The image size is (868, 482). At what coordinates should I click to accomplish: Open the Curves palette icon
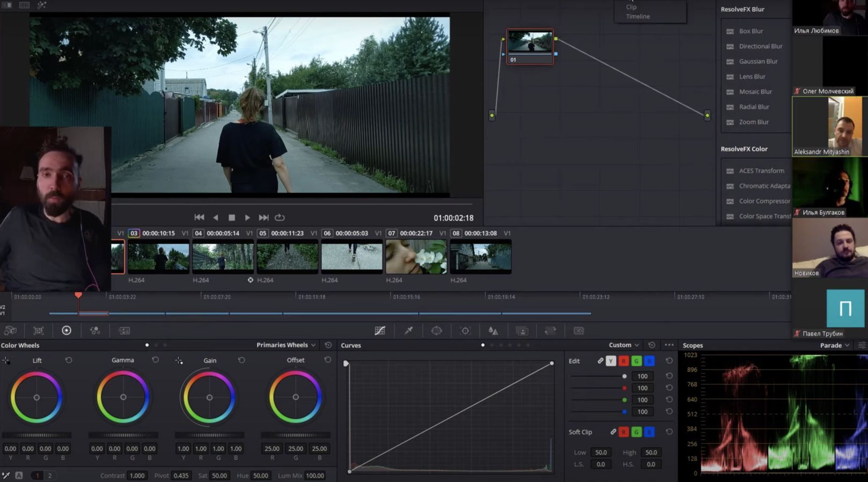[380, 331]
